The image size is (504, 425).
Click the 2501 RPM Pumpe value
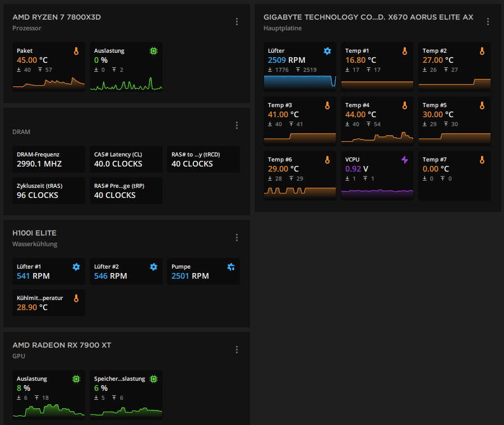190,276
